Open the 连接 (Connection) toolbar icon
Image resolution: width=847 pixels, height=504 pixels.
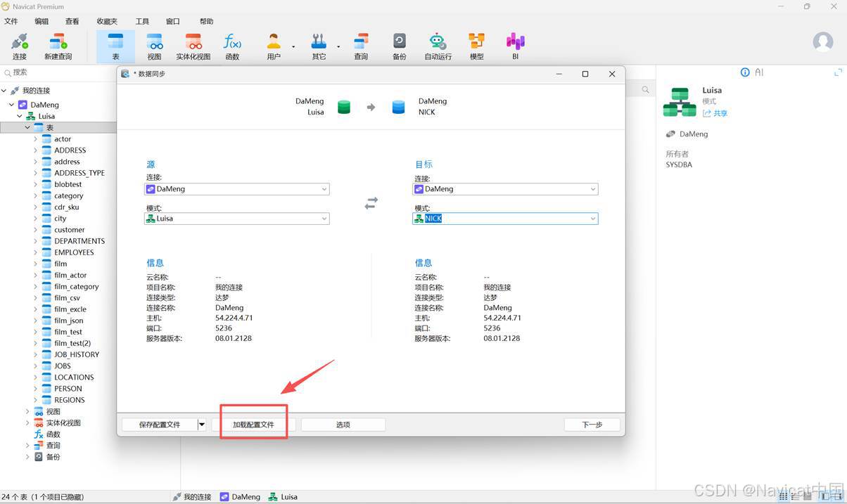[20, 46]
